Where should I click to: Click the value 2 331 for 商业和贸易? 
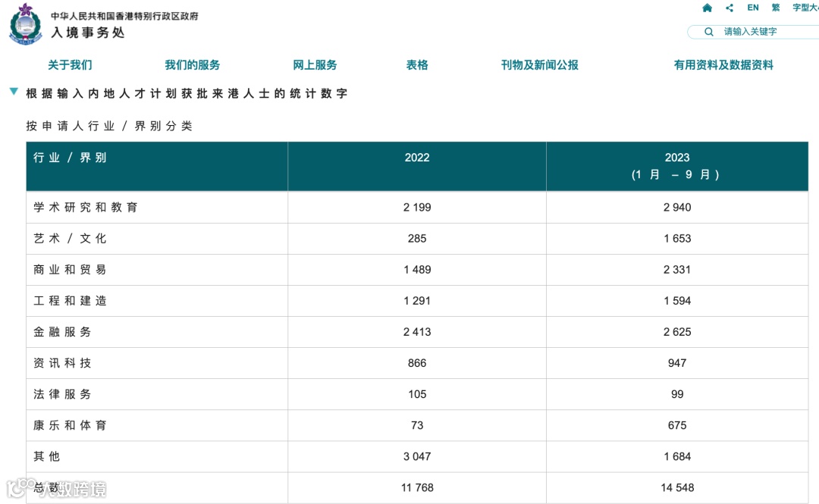click(677, 270)
